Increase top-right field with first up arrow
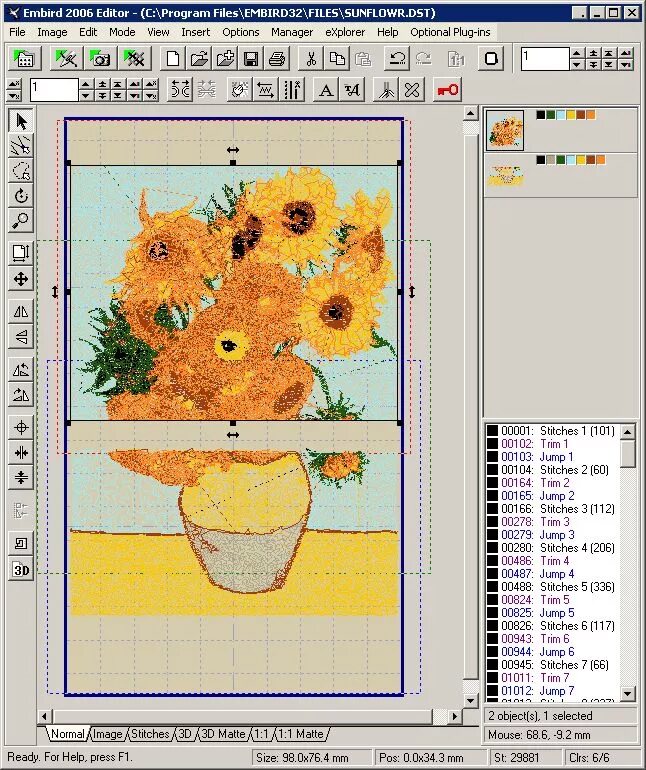The height and width of the screenshot is (770, 646). coord(577,53)
